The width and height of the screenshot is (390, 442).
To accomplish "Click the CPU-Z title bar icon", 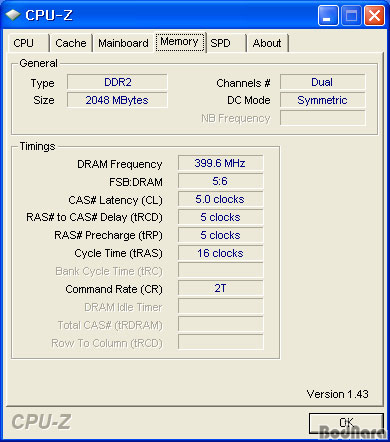I will pyautogui.click(x=13, y=15).
